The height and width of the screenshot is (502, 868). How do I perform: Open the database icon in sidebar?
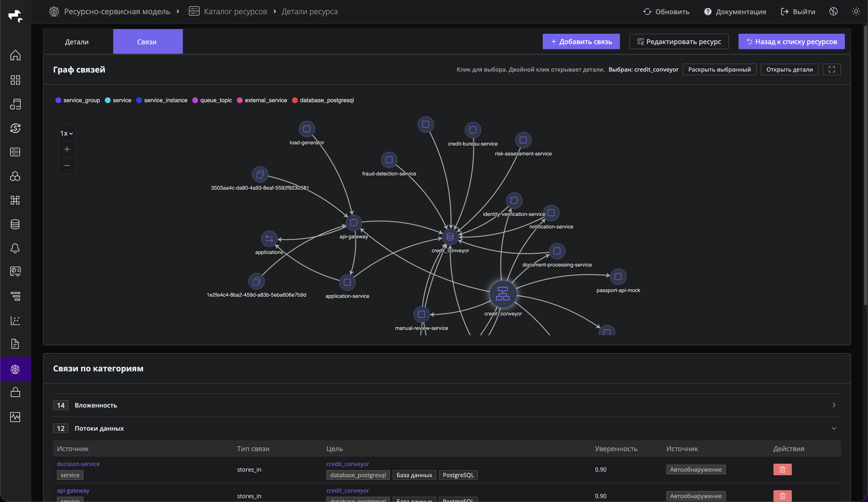pos(15,224)
